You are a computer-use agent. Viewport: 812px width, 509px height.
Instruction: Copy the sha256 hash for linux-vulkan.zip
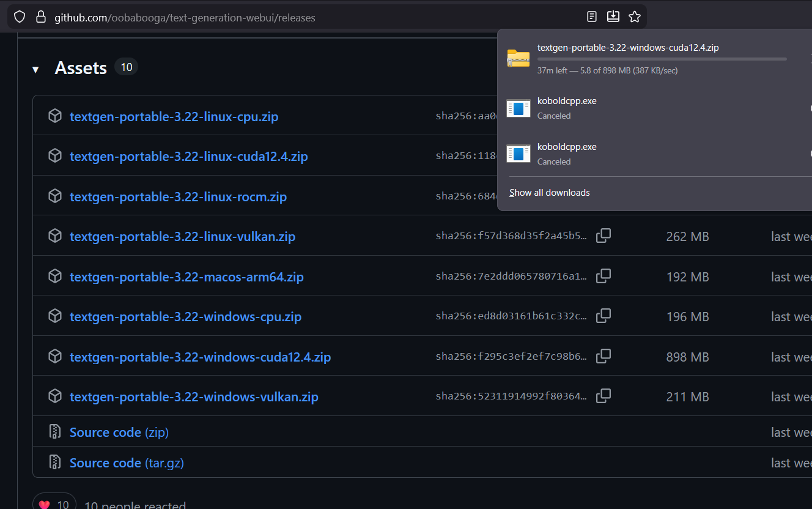tap(603, 236)
